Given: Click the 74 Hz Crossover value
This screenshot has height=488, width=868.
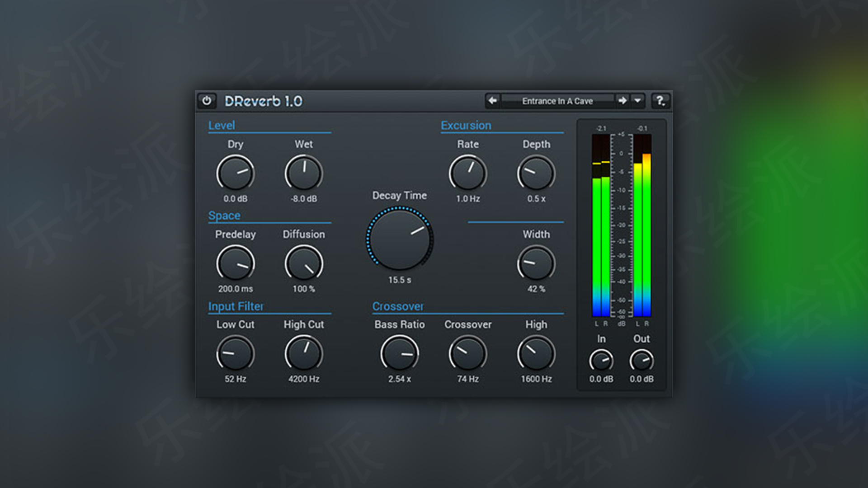Looking at the screenshot, I should coord(468,379).
